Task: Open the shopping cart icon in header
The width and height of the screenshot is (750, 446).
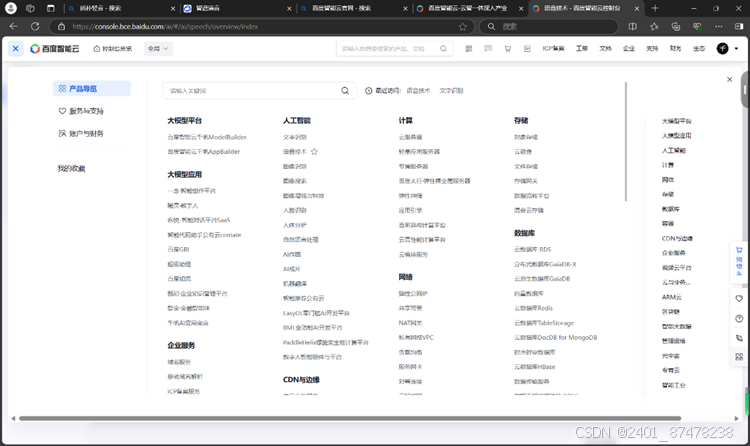Action: [507, 48]
